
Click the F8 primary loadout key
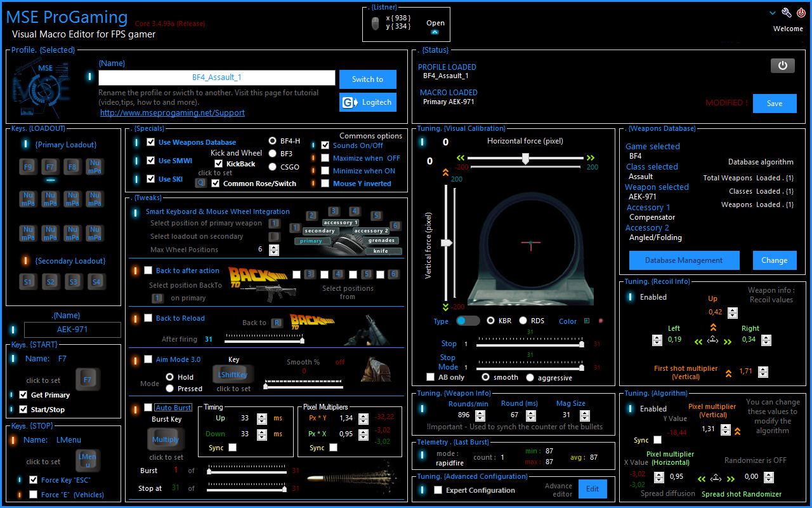tap(72, 167)
